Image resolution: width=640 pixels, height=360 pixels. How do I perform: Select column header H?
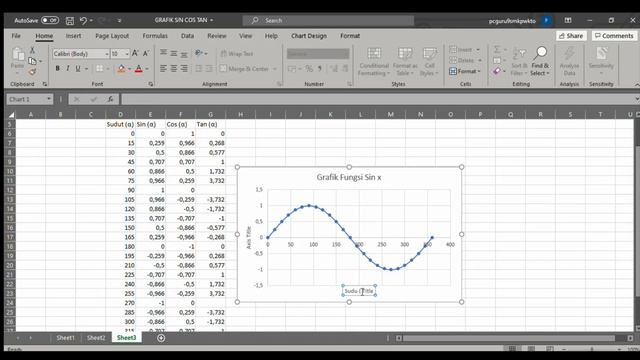click(240, 115)
